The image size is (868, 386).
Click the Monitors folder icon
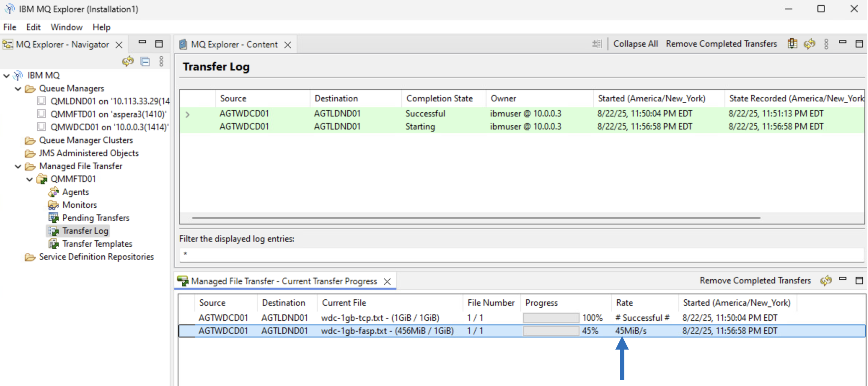(53, 205)
